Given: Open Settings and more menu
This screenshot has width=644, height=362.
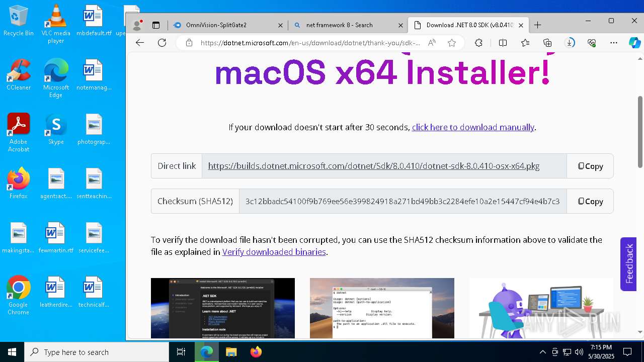Looking at the screenshot, I should click(614, 43).
